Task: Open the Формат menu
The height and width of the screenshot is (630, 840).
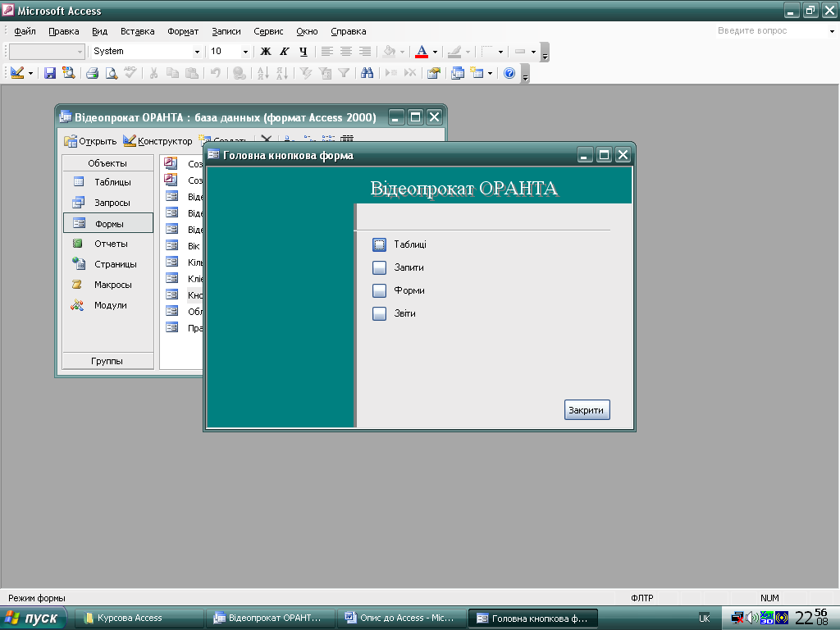Action: tap(183, 31)
